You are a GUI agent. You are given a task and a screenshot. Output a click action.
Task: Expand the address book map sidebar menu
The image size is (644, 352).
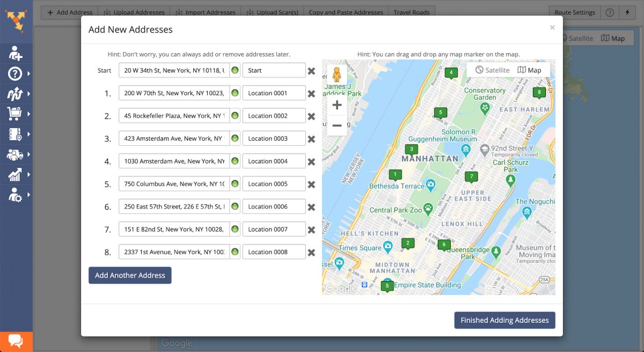click(16, 134)
